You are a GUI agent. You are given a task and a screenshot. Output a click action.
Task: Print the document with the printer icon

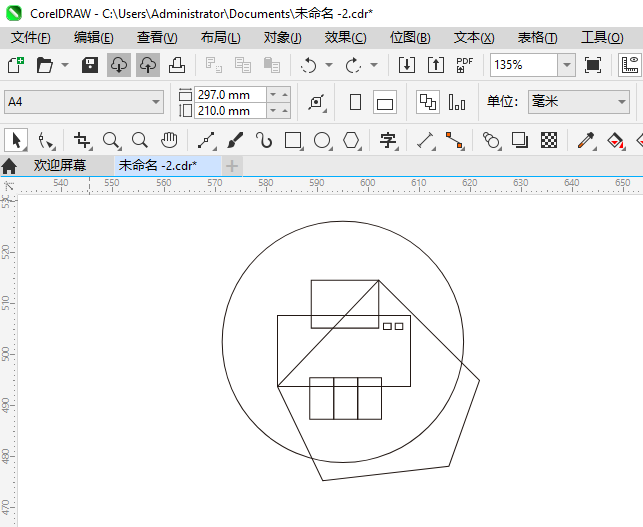click(177, 65)
